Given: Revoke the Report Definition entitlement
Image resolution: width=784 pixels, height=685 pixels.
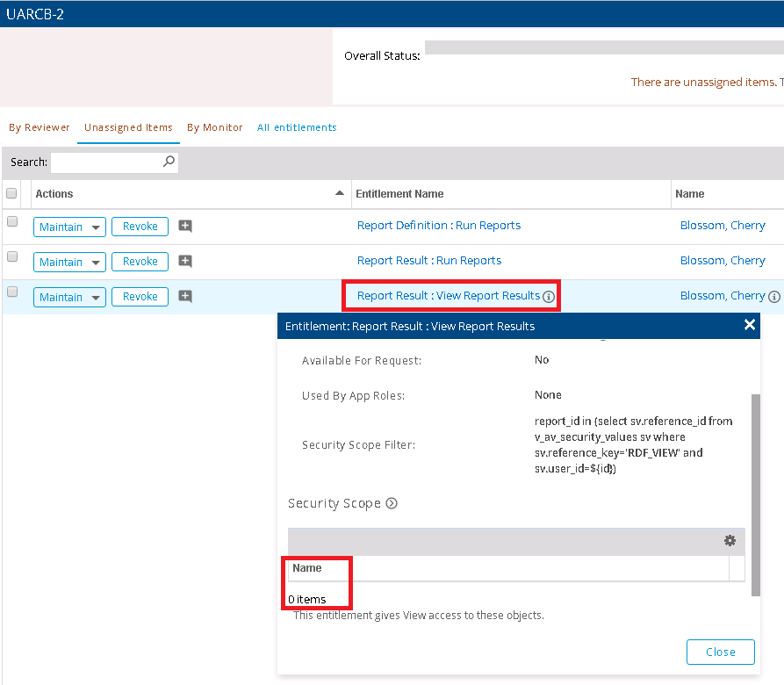Looking at the screenshot, I should point(140,227).
